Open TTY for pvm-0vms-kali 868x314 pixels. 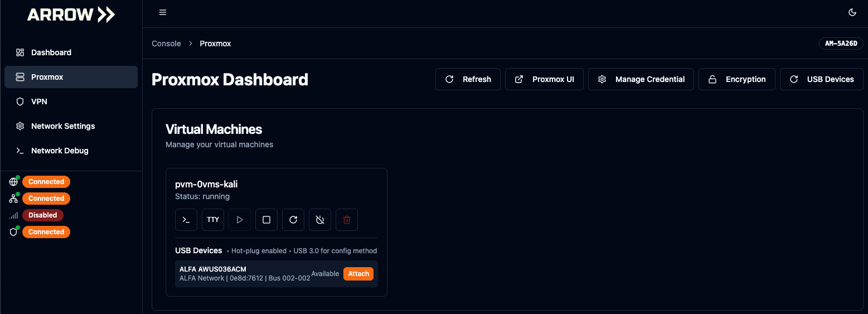[213, 220]
